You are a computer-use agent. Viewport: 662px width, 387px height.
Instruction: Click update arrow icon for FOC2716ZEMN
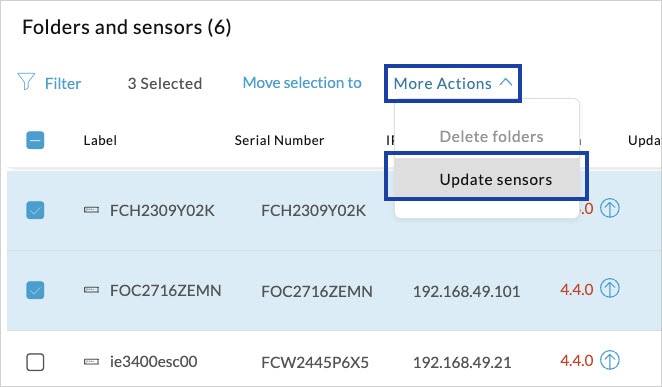coord(610,289)
